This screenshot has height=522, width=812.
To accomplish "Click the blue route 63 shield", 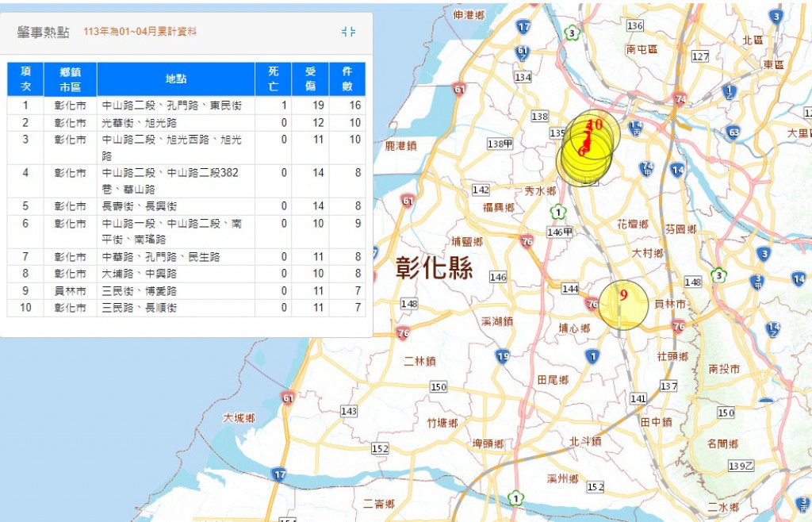I will coord(733,132).
